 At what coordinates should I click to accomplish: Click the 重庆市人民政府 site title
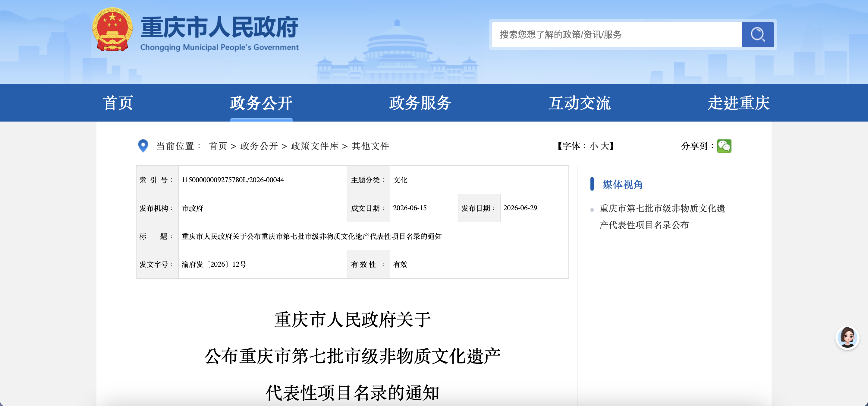219,27
